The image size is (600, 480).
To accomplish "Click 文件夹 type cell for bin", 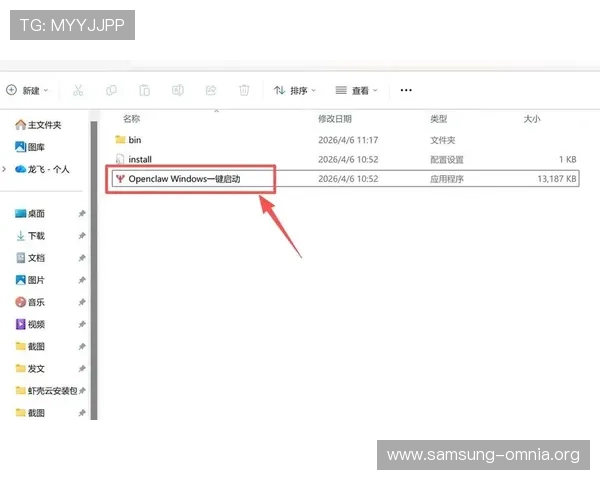I will pyautogui.click(x=442, y=140).
